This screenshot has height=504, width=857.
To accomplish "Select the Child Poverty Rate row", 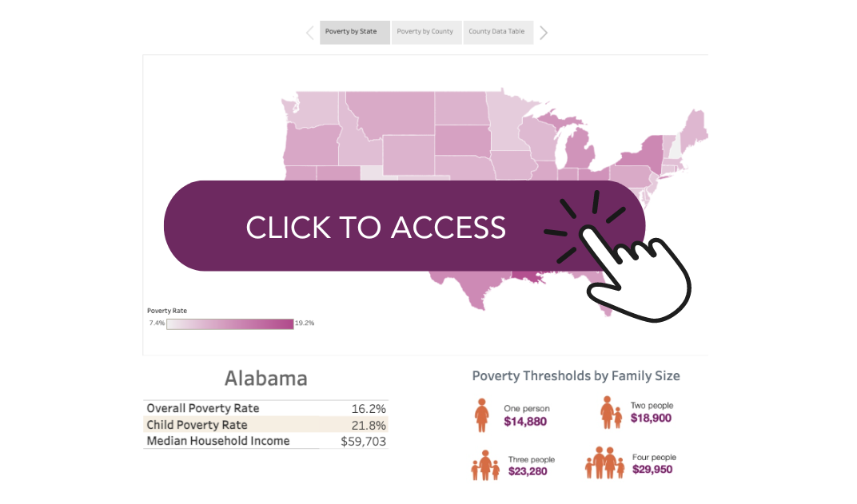I will coord(265,425).
